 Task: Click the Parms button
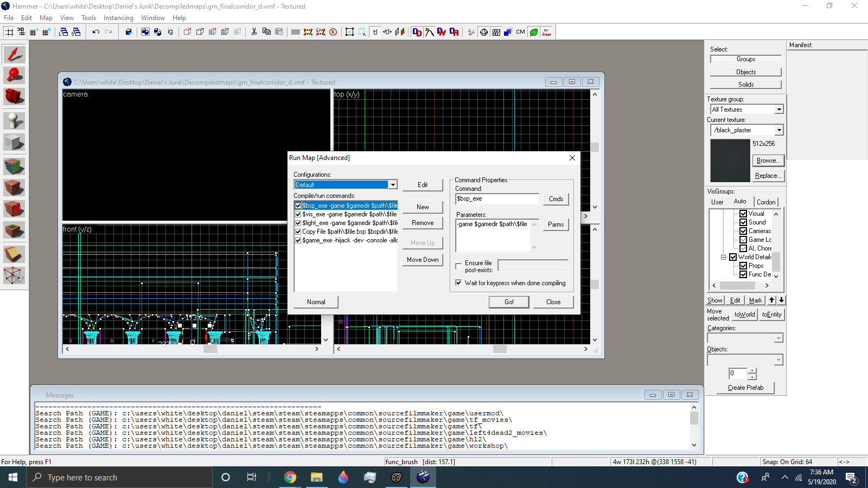click(x=556, y=224)
